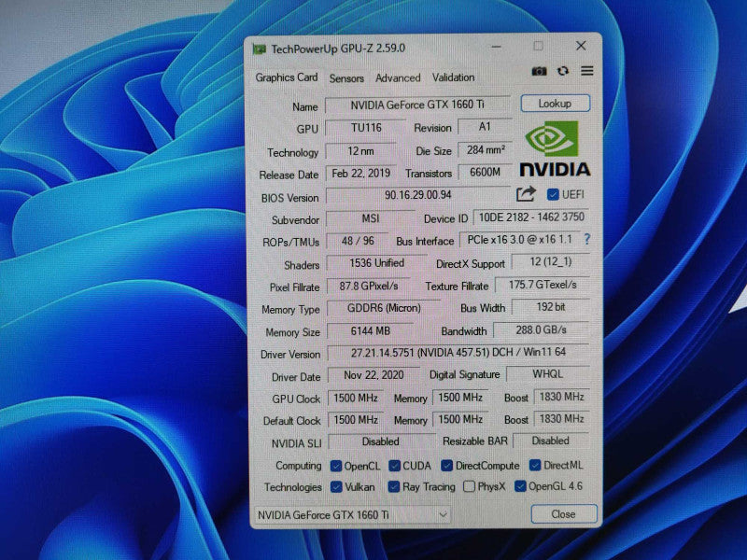Click the Default Clock row Memory 1500 MHz
This screenshot has width=747, height=560.
click(460, 419)
